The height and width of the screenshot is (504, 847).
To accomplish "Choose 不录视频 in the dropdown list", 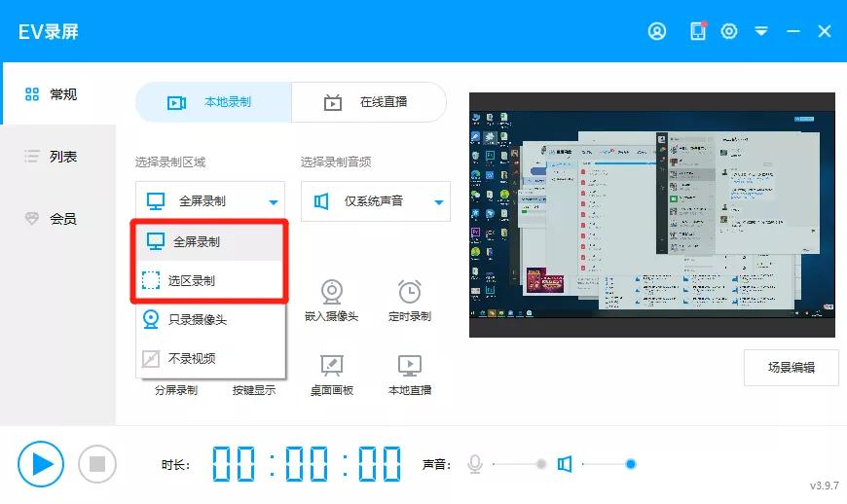I will click(x=210, y=358).
